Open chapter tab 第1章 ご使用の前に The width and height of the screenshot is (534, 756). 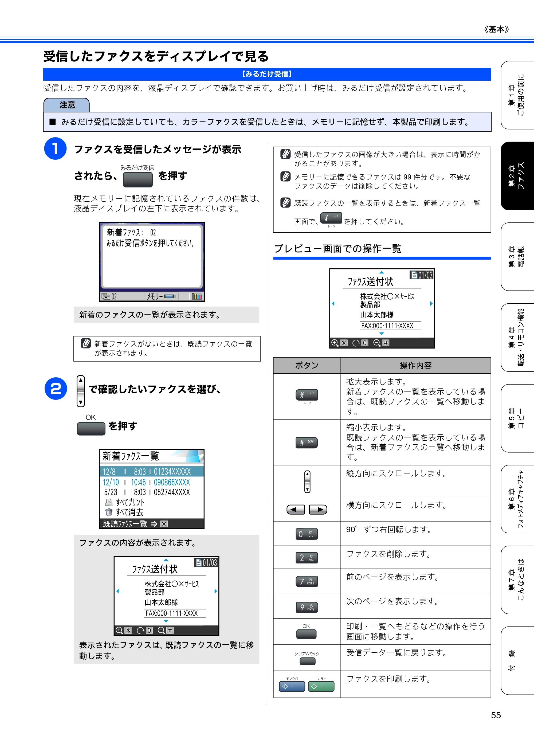(x=517, y=95)
